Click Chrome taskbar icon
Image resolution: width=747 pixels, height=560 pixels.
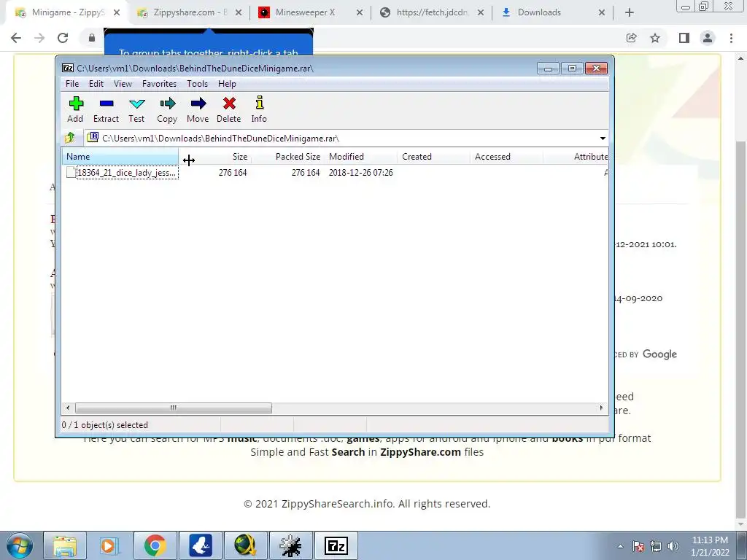point(155,545)
